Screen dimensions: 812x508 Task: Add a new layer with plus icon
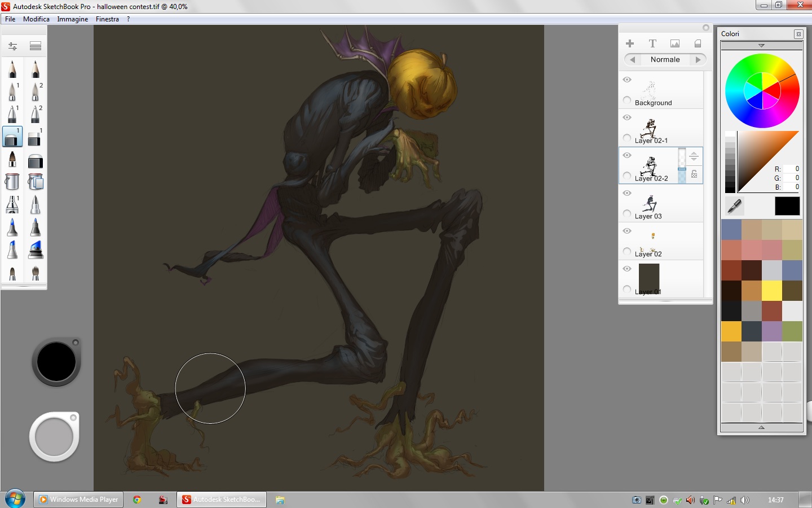tap(630, 43)
